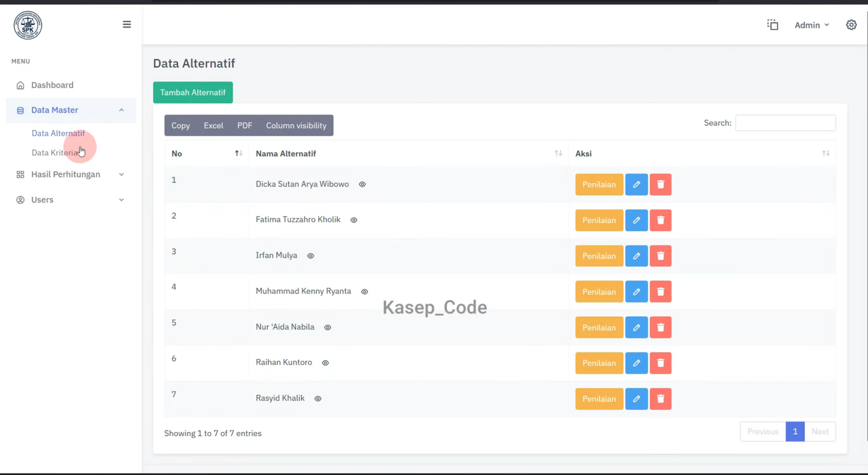View details eye icon for Raihan Kuntoro
Viewport: 868px width, 475px height.
click(325, 363)
